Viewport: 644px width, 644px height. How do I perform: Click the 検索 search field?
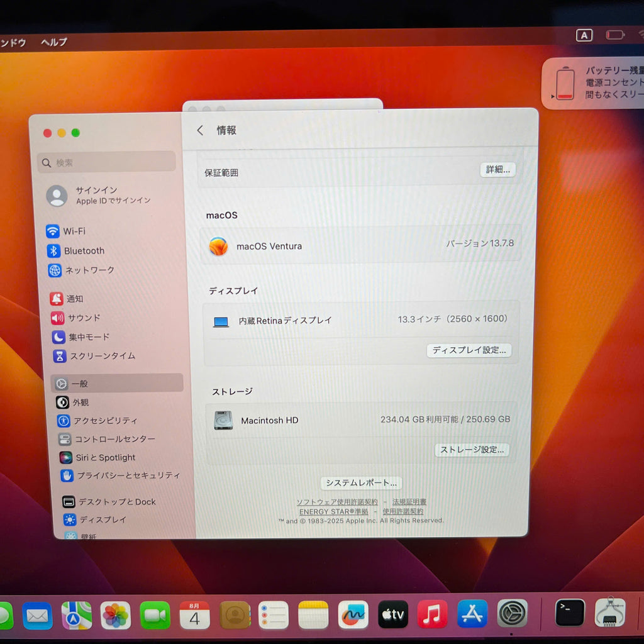(x=107, y=162)
